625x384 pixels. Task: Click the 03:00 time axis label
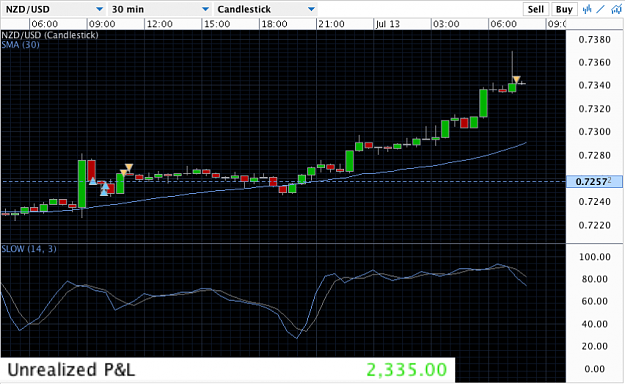446,24
